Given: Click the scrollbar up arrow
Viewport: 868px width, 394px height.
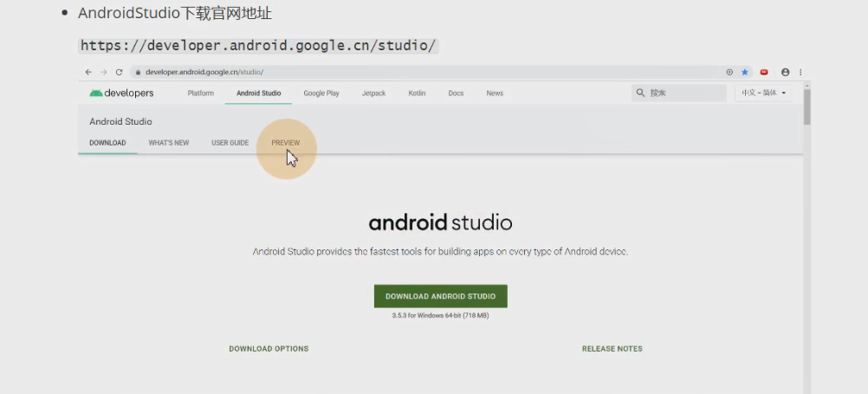Looking at the screenshot, I should click(x=807, y=85).
